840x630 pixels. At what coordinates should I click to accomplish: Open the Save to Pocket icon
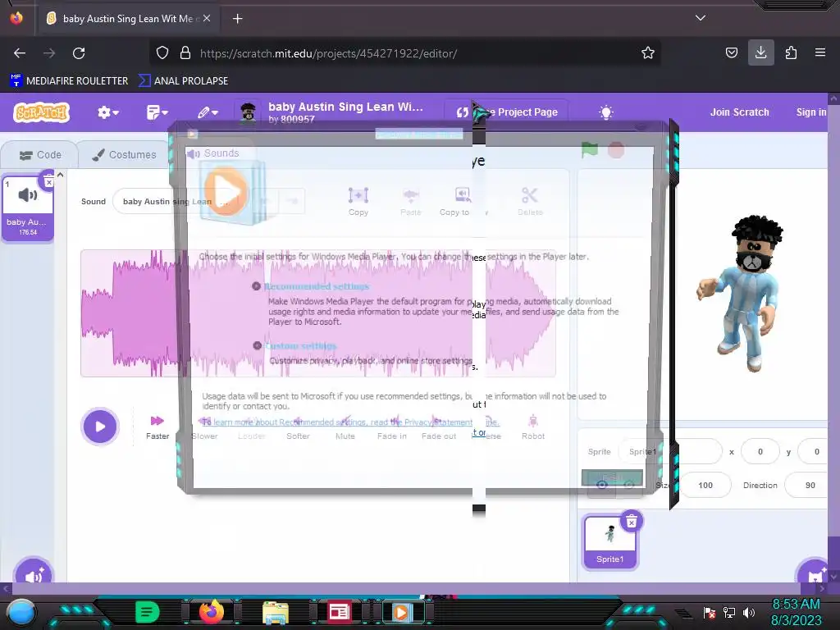[x=731, y=53]
